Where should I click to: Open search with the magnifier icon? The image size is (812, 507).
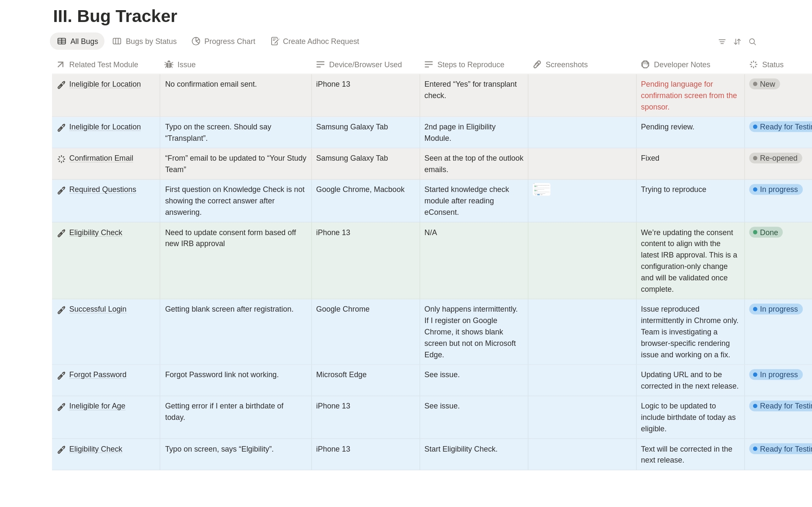coord(753,41)
